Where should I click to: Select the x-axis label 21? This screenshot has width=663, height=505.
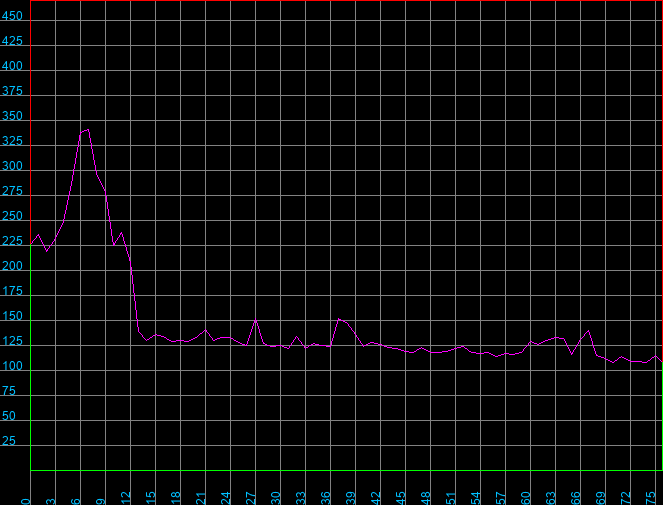coord(201,498)
